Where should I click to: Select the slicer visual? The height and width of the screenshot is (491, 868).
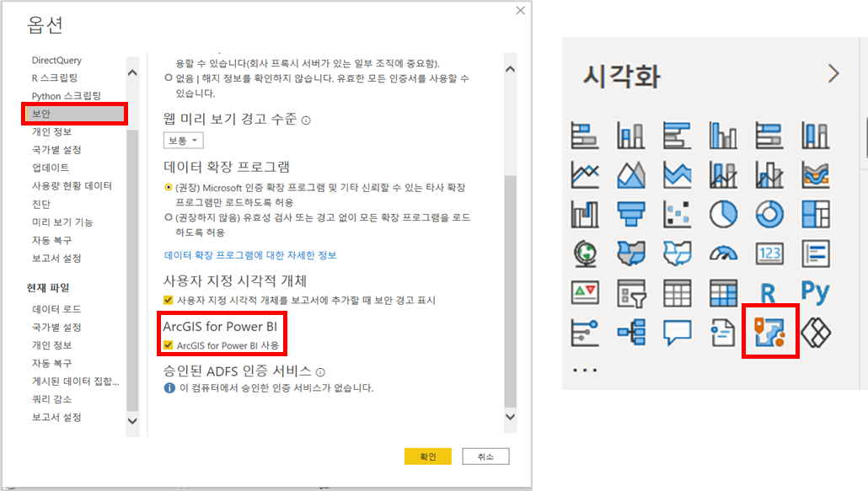click(x=631, y=292)
